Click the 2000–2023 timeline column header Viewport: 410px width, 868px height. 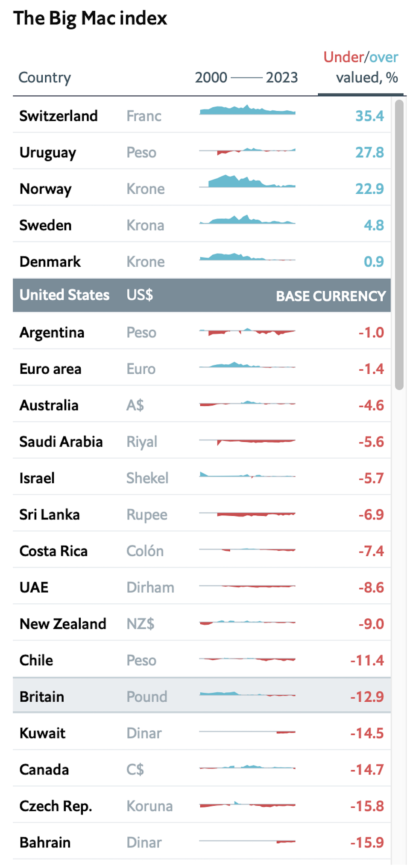pos(246,77)
